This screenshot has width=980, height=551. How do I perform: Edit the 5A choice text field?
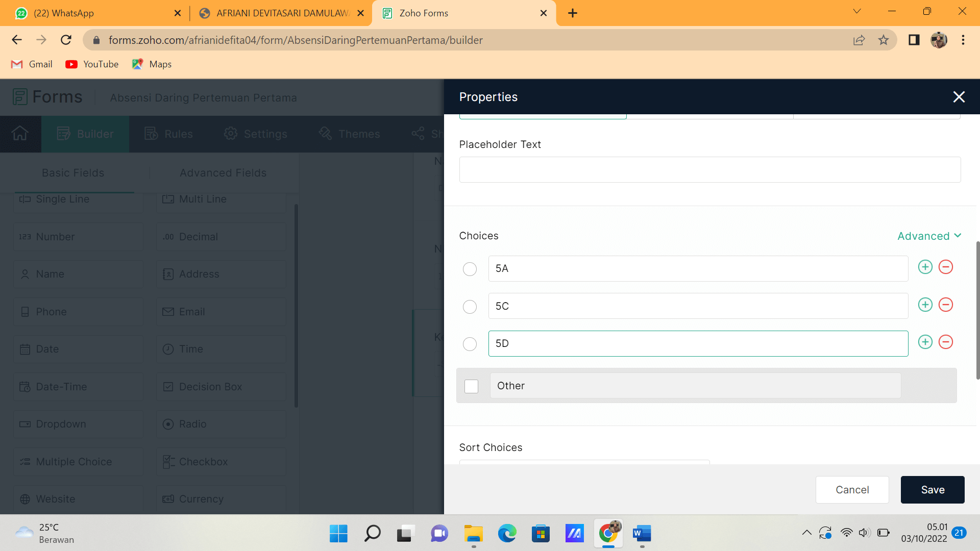coord(698,268)
